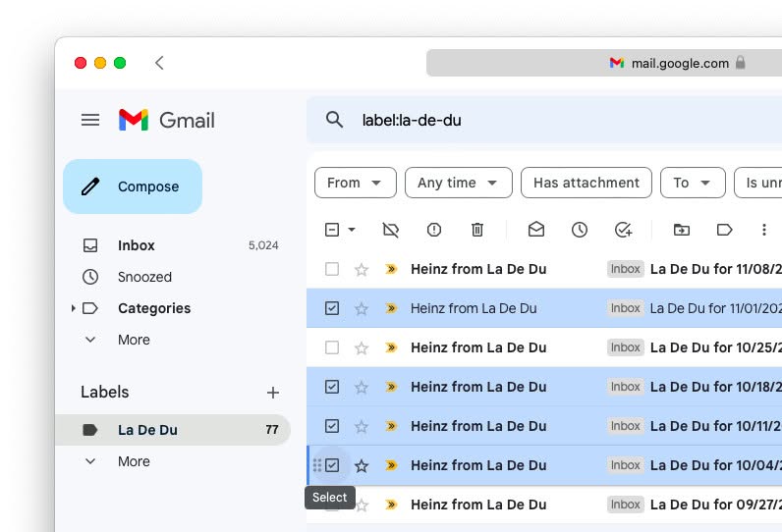This screenshot has width=782, height=532.
Task: Click importance marker on 10/25 email
Action: (391, 347)
